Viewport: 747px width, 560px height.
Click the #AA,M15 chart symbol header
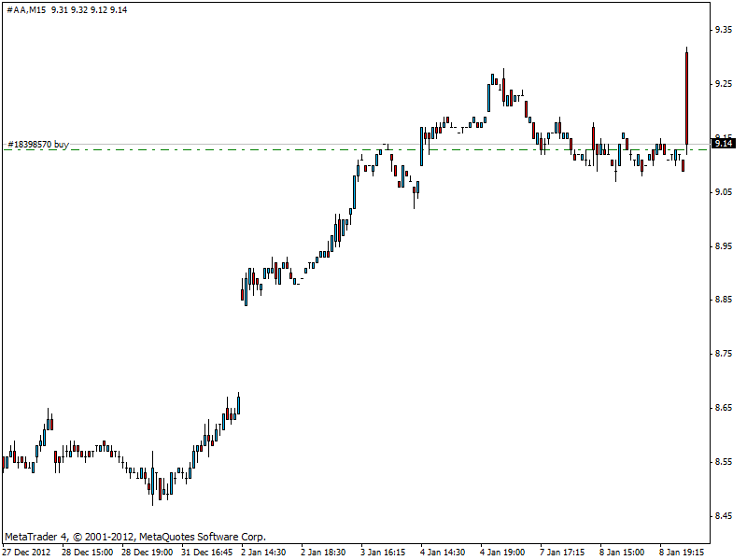click(x=26, y=10)
